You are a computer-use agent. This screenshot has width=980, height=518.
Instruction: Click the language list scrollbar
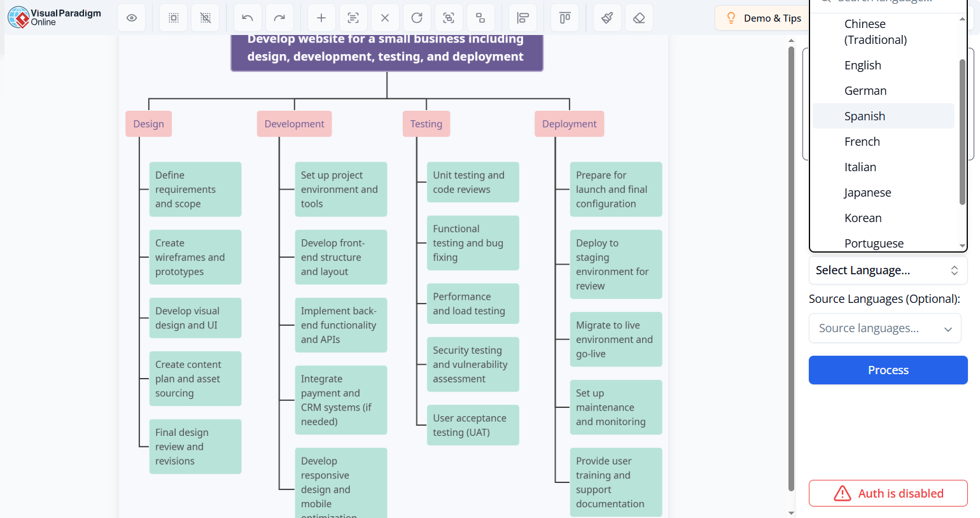tap(962, 127)
